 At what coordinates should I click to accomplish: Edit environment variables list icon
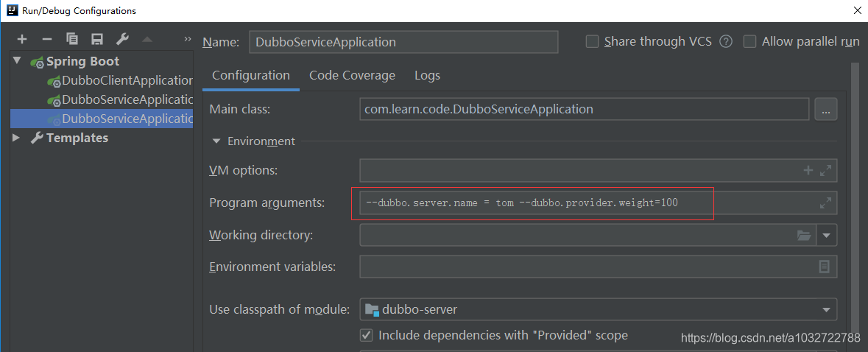(825, 267)
